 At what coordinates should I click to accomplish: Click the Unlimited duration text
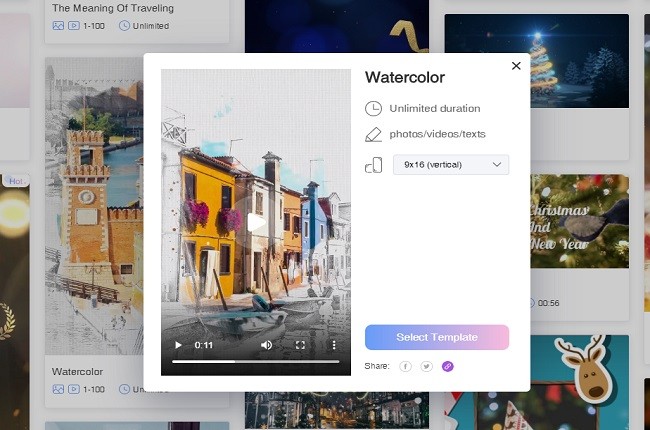pos(434,109)
